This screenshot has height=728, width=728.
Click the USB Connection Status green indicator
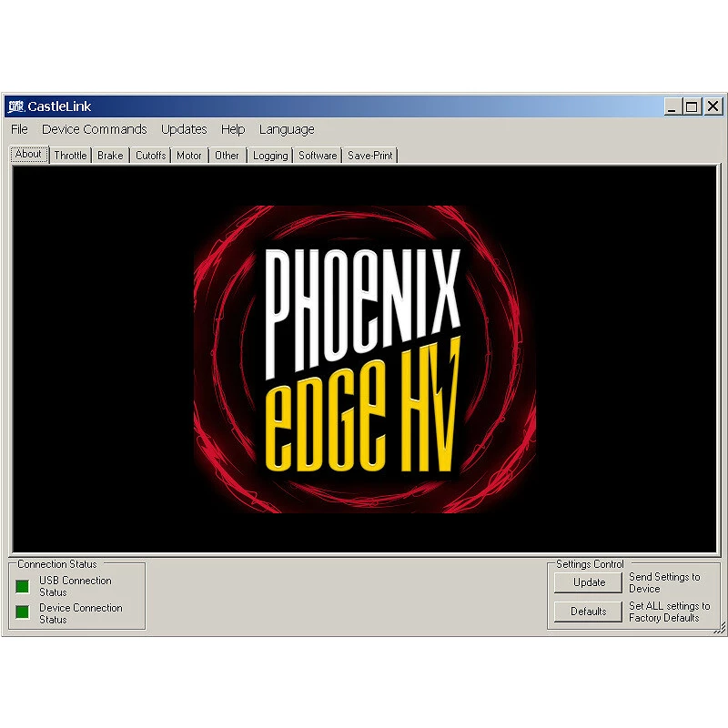23,586
